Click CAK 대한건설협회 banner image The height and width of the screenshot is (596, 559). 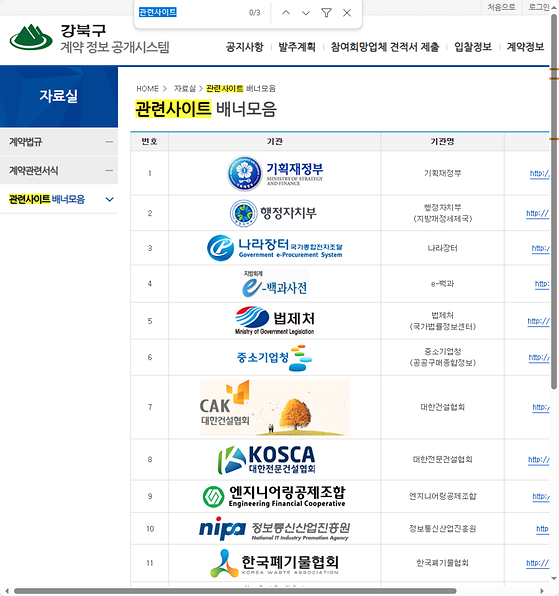(274, 407)
